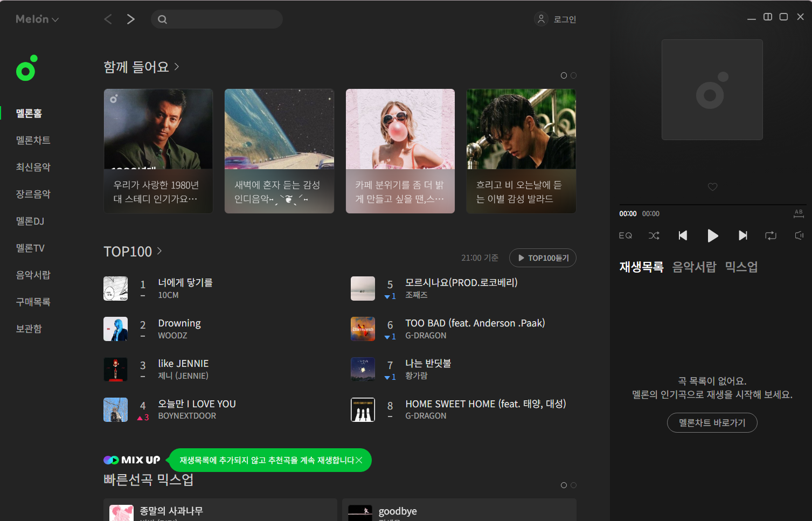Screen dimensions: 812x521
Task: Open the Melon dropdown menu
Action: [37, 19]
